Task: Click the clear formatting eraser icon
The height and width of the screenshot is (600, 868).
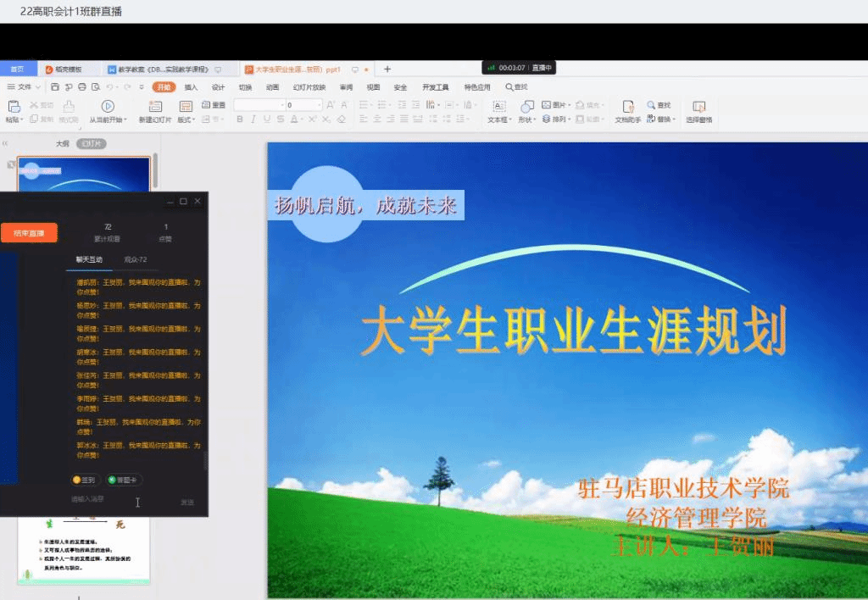Action: [342, 119]
